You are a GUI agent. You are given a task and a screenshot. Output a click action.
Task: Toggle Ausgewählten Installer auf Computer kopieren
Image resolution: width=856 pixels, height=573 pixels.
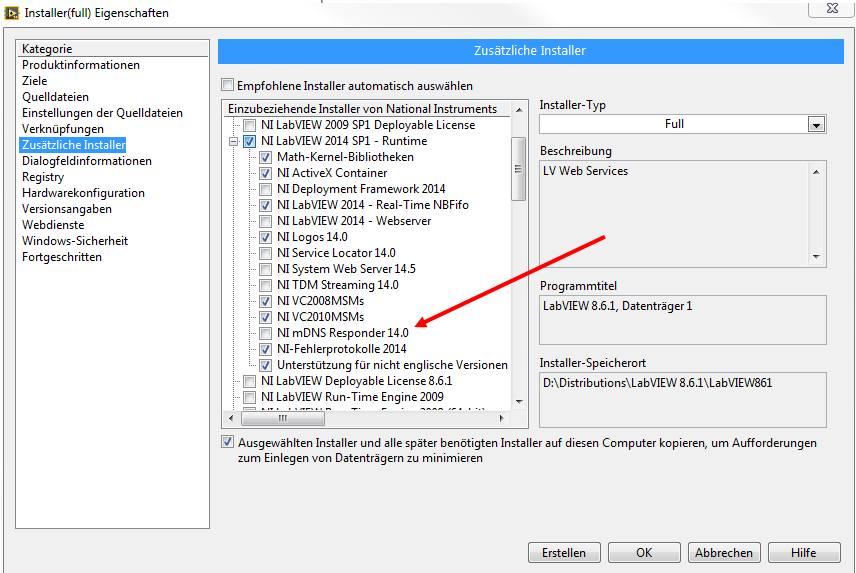tap(228, 442)
